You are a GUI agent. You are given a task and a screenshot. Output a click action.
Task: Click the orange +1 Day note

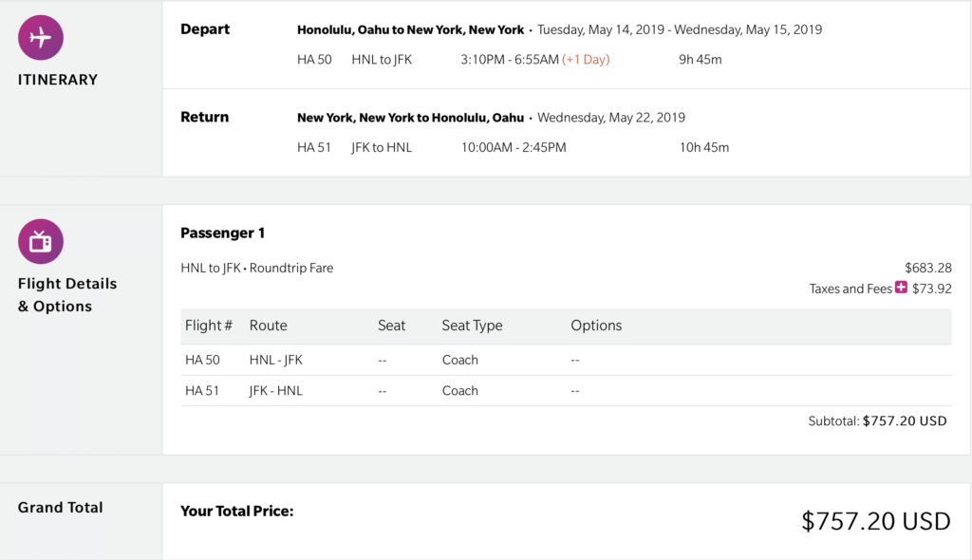click(x=586, y=60)
